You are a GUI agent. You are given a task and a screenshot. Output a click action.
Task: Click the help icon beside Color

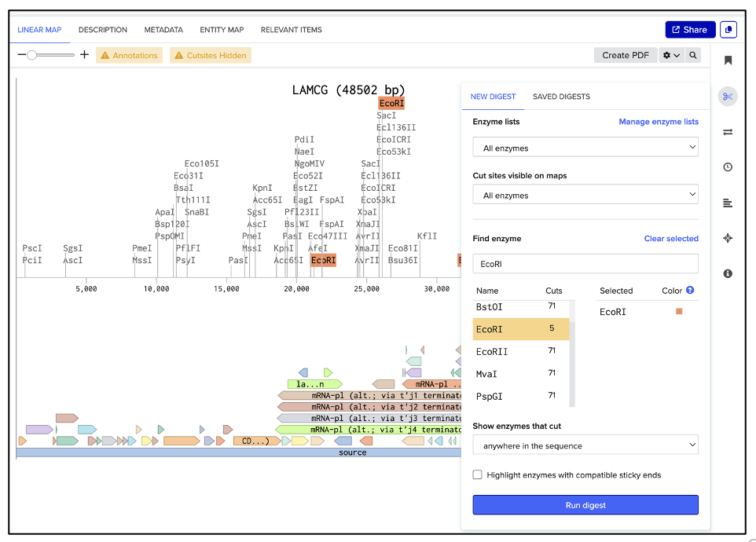[690, 291]
